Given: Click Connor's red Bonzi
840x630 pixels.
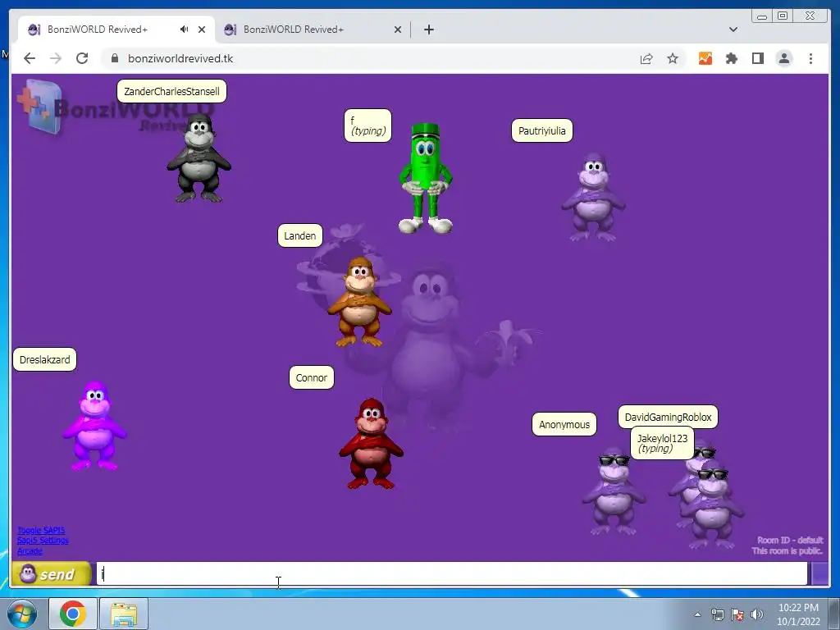Looking at the screenshot, I should coord(371,444).
